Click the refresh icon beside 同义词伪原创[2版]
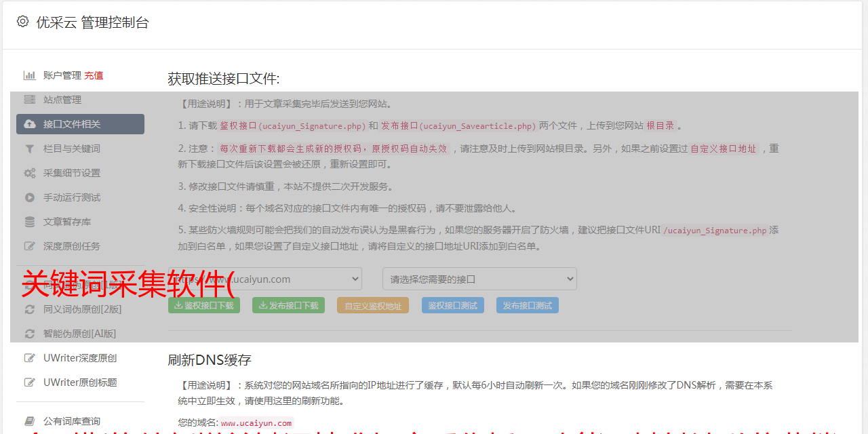Screen dimensions: 868x434 pyautogui.click(x=30, y=309)
